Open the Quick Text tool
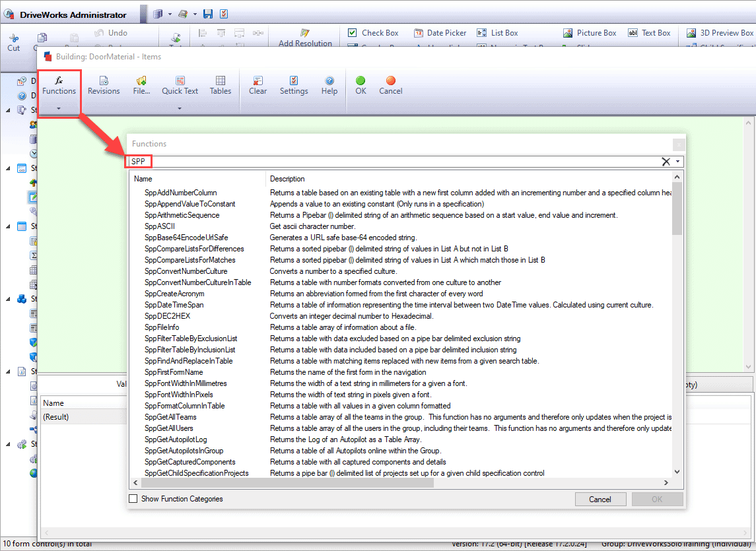This screenshot has height=551, width=756. pos(180,86)
